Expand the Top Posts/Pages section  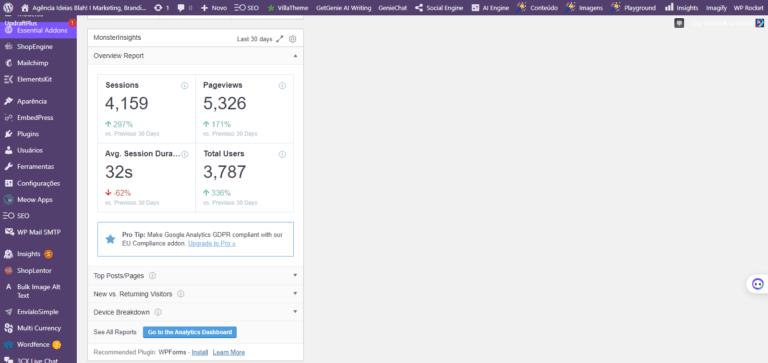pos(295,275)
